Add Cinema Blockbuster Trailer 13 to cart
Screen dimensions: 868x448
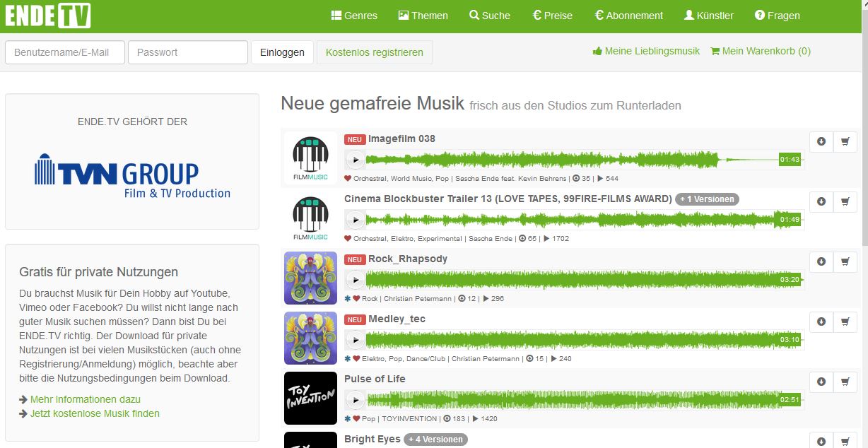click(845, 201)
